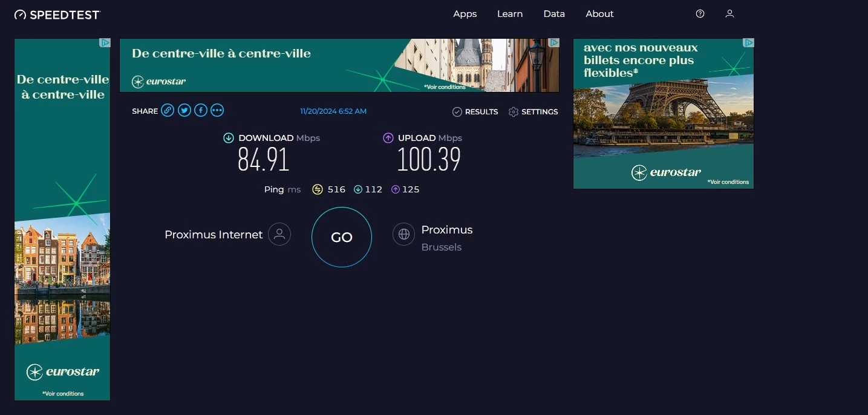
Task: Click the server globe icon
Action: pos(403,234)
